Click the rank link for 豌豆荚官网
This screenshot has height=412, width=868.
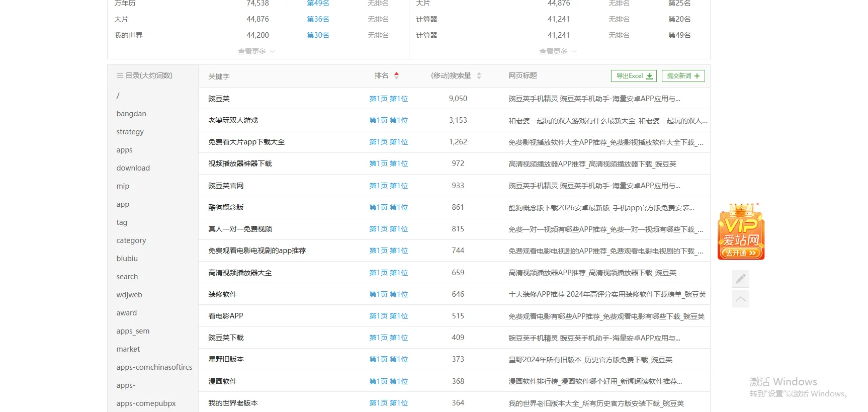click(x=389, y=186)
